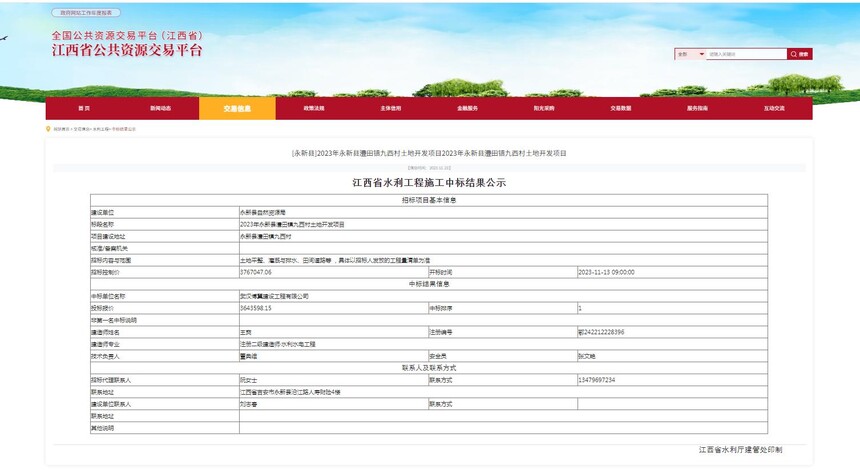The height and width of the screenshot is (470, 860).
Task: Open the 阳光采购 menu item
Action: point(544,108)
